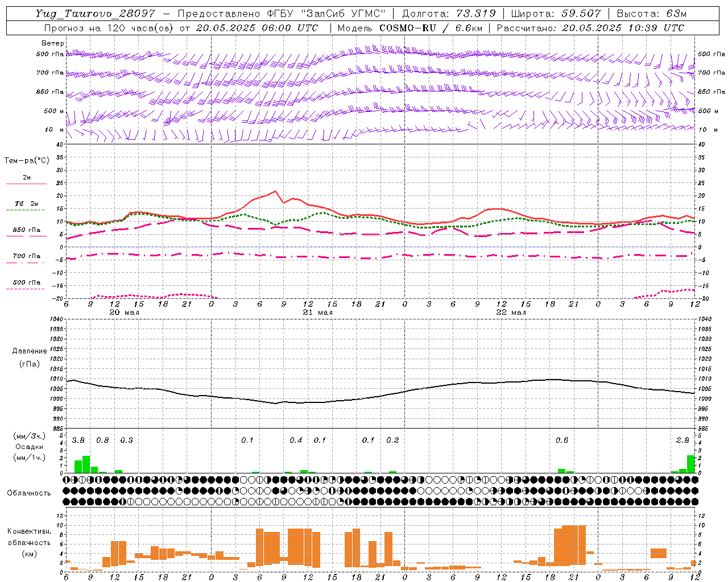Click the highest peak of the red temperature line
The image size is (728, 582).
click(x=275, y=191)
